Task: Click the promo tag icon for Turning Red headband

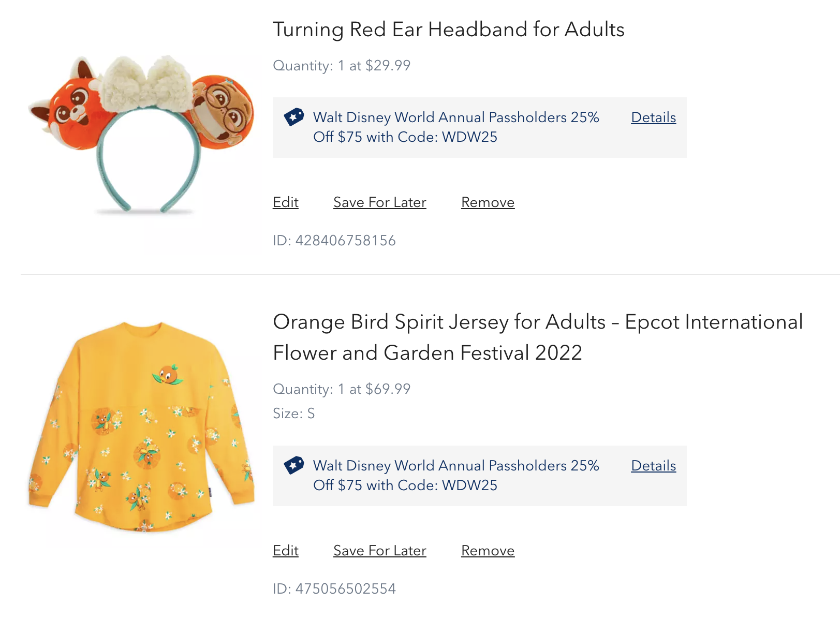Action: click(294, 117)
